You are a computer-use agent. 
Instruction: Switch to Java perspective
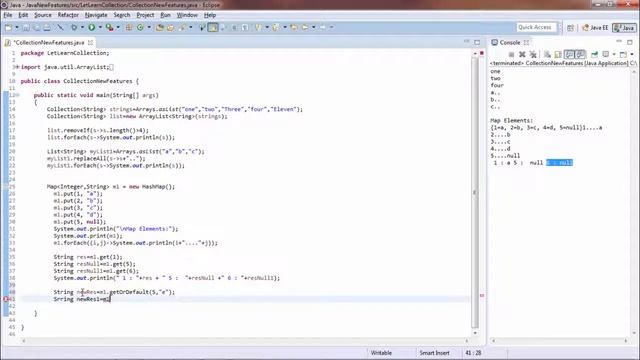click(x=624, y=27)
